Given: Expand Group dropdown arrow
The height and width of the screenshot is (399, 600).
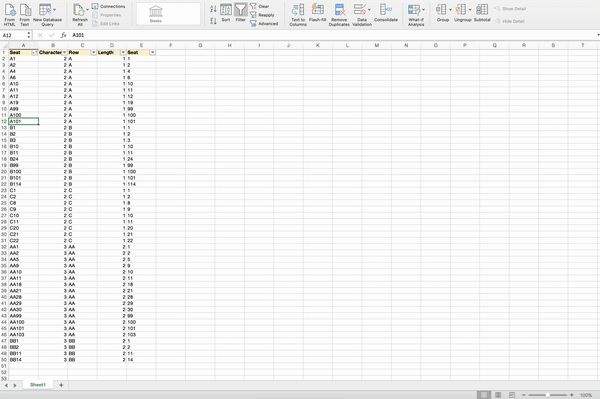Looking at the screenshot, I should (x=450, y=10).
